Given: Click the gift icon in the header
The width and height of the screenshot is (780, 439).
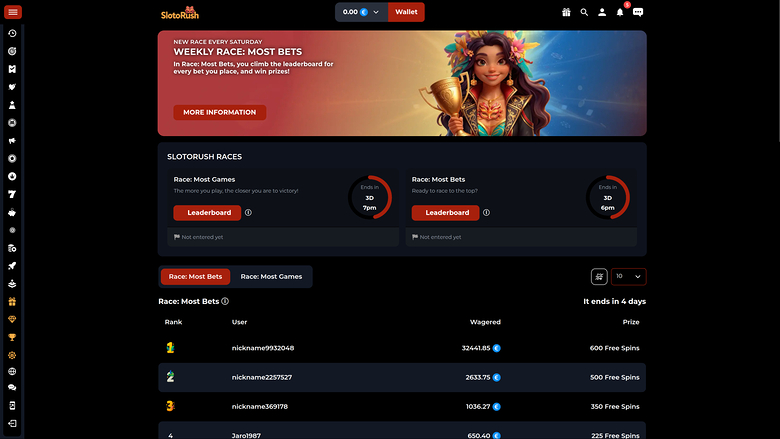Looking at the screenshot, I should pos(566,12).
